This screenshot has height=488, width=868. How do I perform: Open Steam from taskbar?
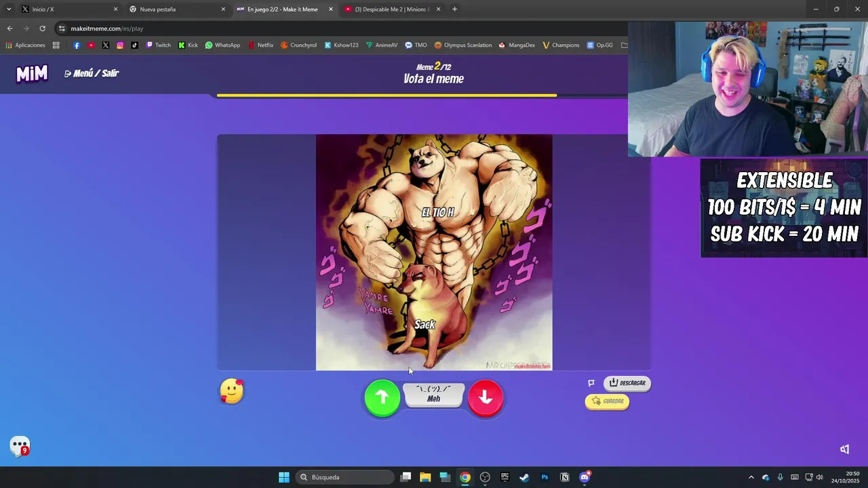[x=524, y=477]
